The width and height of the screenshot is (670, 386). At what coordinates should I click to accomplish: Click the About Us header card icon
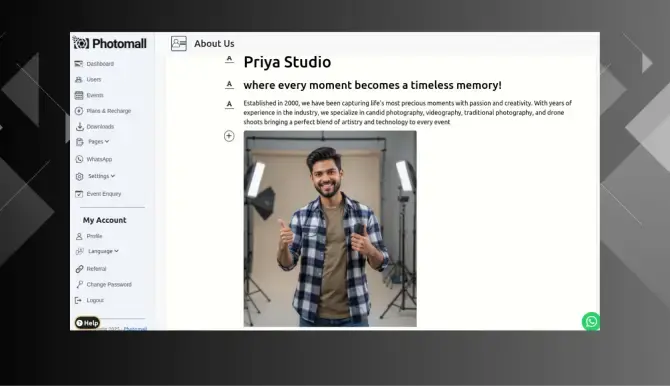tap(179, 43)
